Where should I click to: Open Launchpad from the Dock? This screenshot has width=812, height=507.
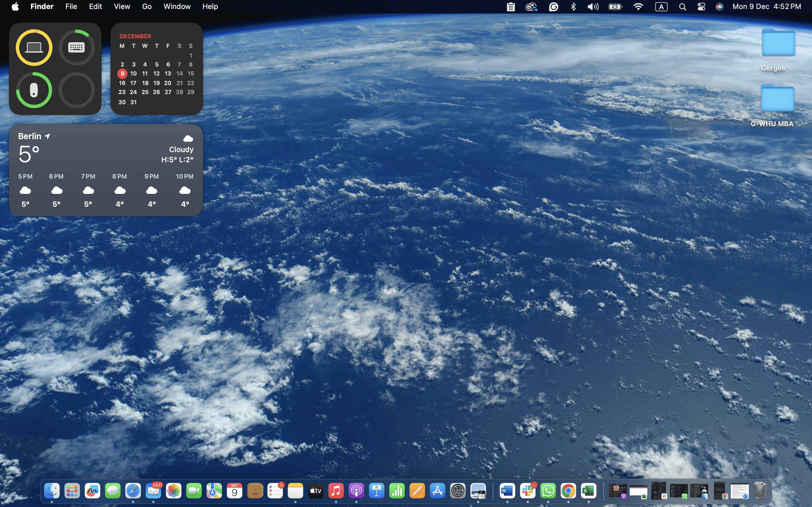[x=72, y=491]
